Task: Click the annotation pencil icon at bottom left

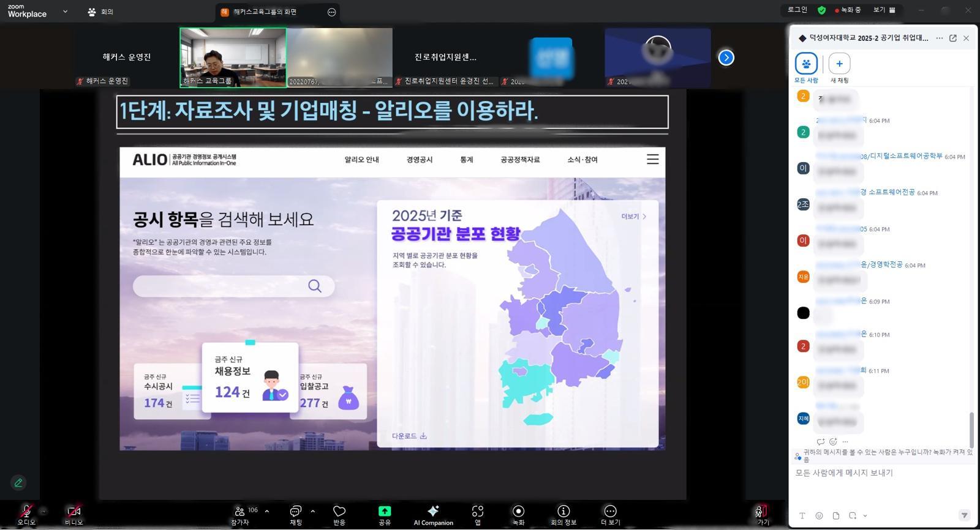Action: click(18, 483)
